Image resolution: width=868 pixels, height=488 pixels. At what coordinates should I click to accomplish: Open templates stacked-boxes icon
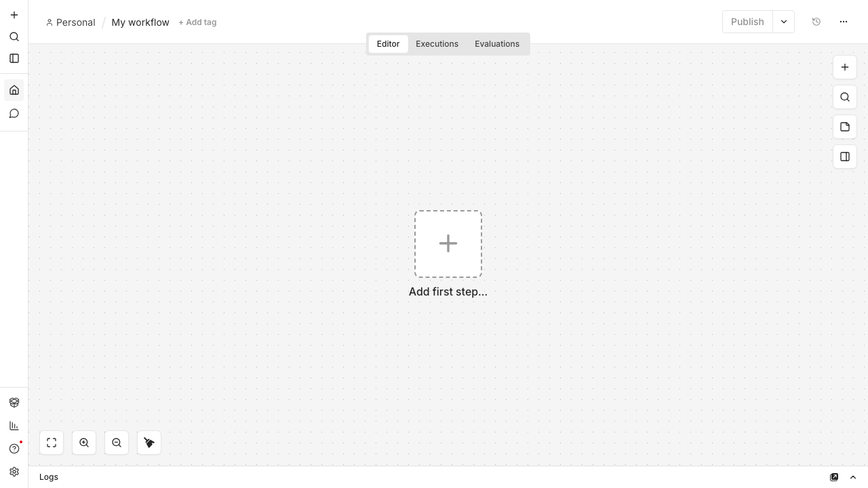[x=14, y=403]
